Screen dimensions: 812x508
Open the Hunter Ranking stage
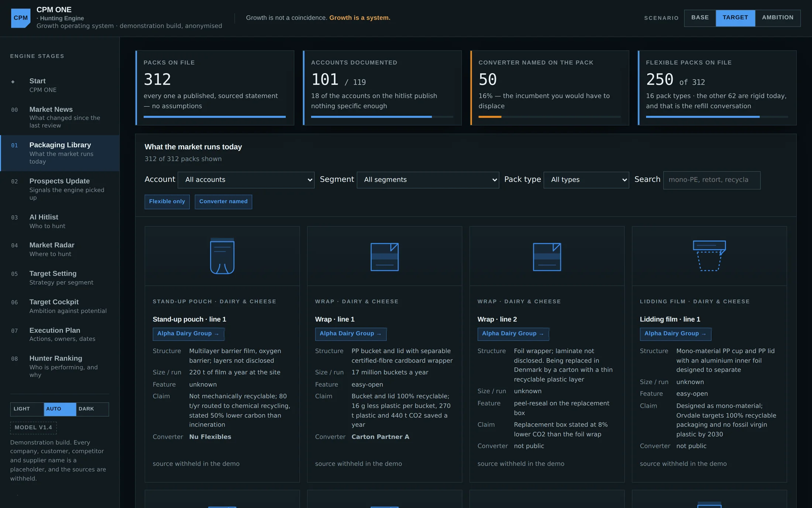click(x=60, y=366)
